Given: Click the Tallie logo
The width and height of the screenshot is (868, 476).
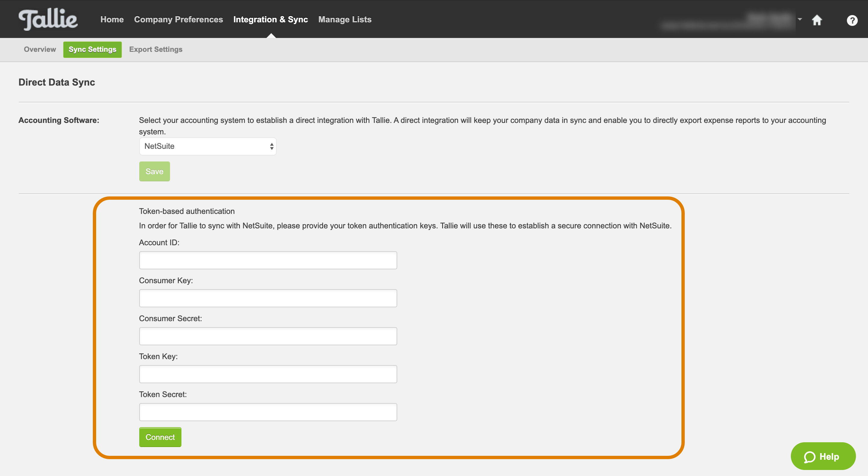Looking at the screenshot, I should tap(48, 19).
